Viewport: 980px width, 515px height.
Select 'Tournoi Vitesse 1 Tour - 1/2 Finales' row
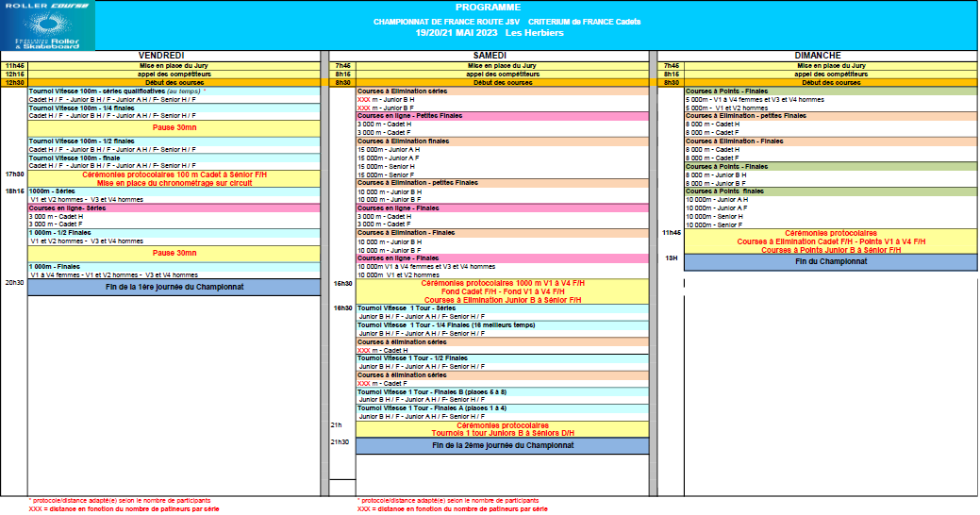(x=503, y=358)
